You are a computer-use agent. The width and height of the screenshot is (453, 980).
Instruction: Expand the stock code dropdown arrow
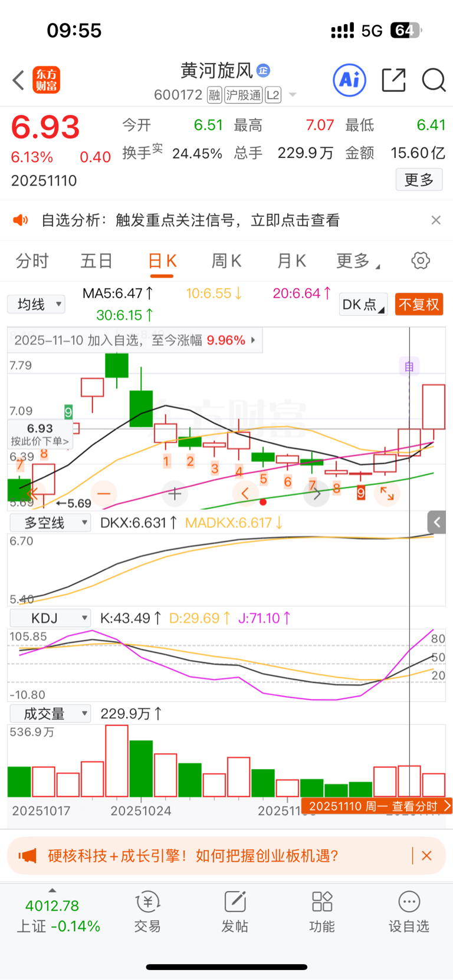(x=293, y=95)
